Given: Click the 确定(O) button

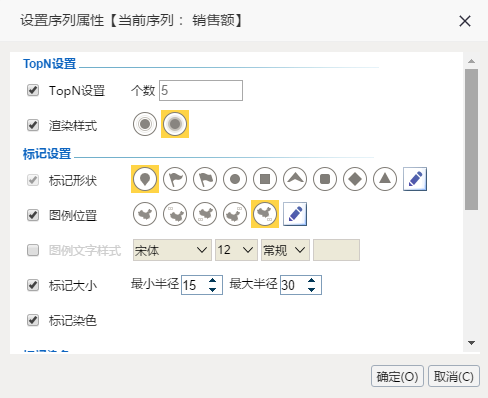Looking at the screenshot, I should [397, 376].
